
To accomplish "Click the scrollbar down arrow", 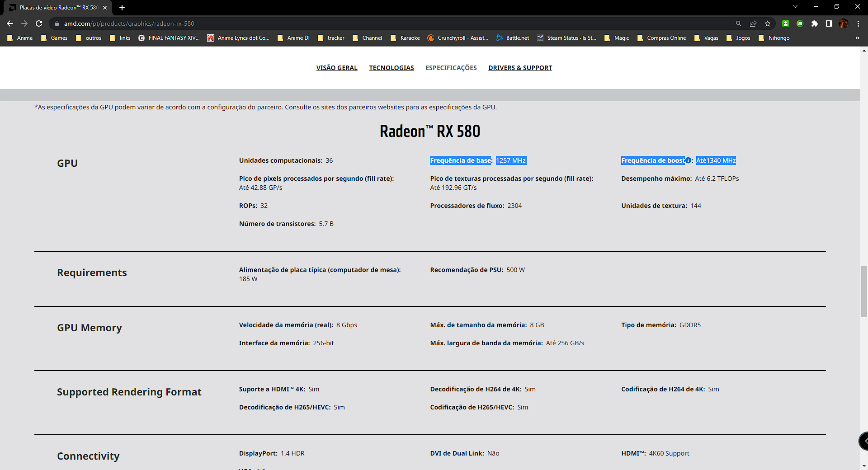I will (x=864, y=466).
